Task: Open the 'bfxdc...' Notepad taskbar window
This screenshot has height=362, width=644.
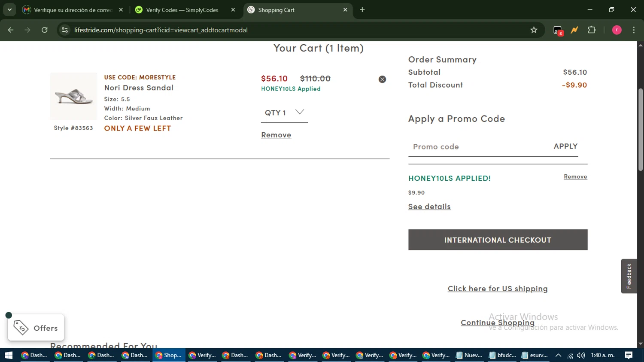Action: (503, 355)
